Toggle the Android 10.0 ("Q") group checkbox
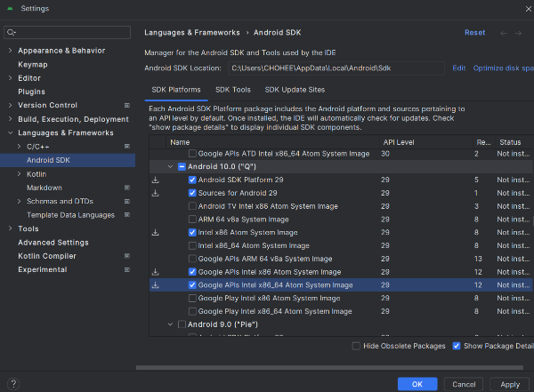The height and width of the screenshot is (392, 534). (182, 166)
